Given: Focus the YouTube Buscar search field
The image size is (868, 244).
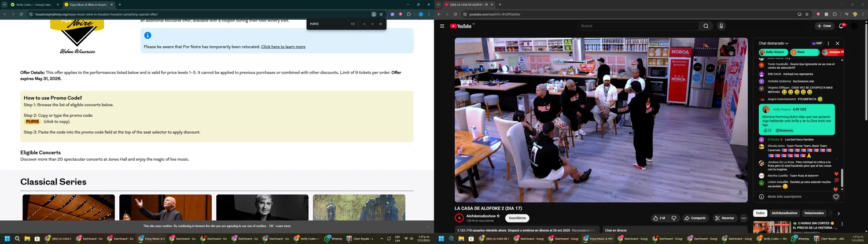Looking at the screenshot, I should (x=638, y=26).
